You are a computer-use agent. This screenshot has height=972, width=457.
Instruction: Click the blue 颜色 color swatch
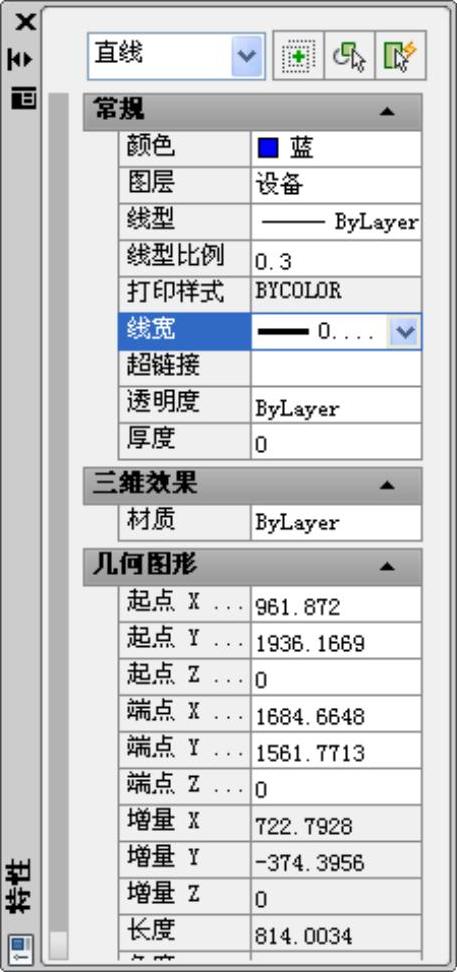click(268, 149)
